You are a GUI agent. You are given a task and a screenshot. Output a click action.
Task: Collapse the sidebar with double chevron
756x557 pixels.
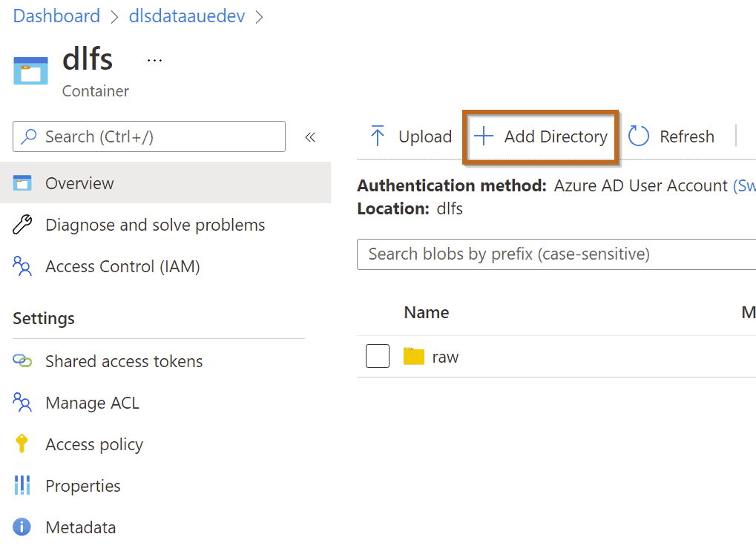310,137
